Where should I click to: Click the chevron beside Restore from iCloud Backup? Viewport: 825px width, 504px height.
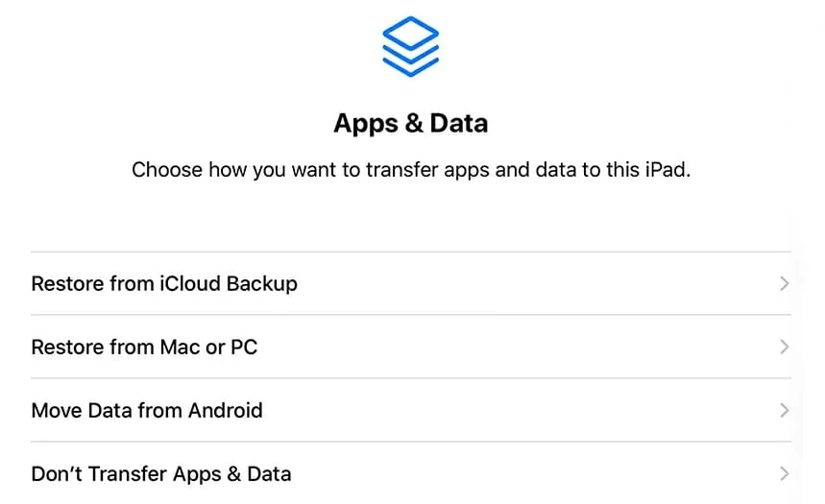click(x=784, y=284)
